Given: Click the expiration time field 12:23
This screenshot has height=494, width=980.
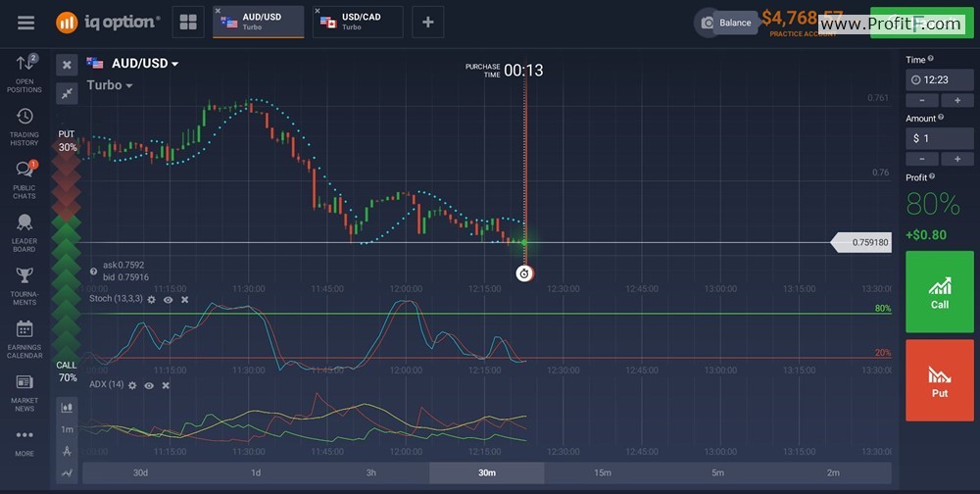Looking at the screenshot, I should pos(940,80).
